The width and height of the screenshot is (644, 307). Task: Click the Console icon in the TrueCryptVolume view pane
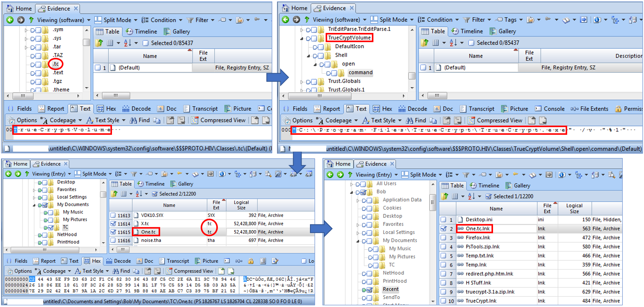coord(538,109)
